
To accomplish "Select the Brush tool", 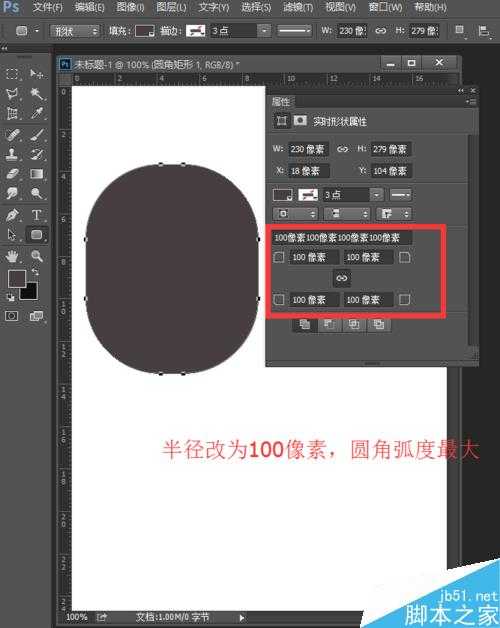I will (x=37, y=135).
